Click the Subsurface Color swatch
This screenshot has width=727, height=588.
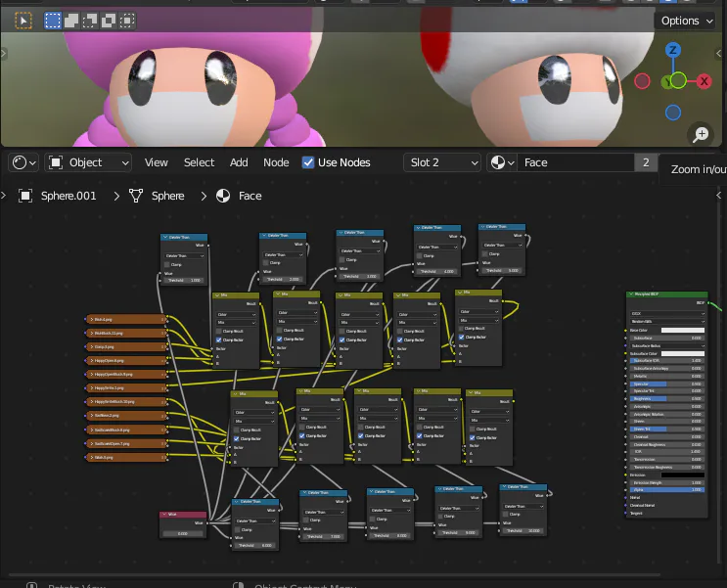point(683,354)
